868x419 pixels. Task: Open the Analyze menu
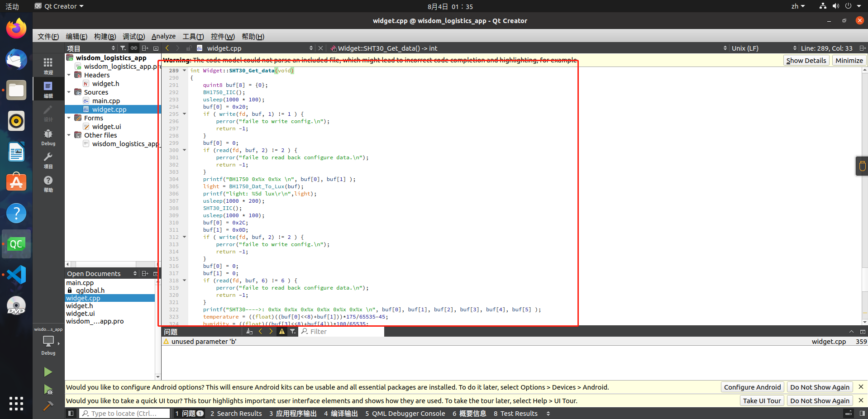point(163,36)
